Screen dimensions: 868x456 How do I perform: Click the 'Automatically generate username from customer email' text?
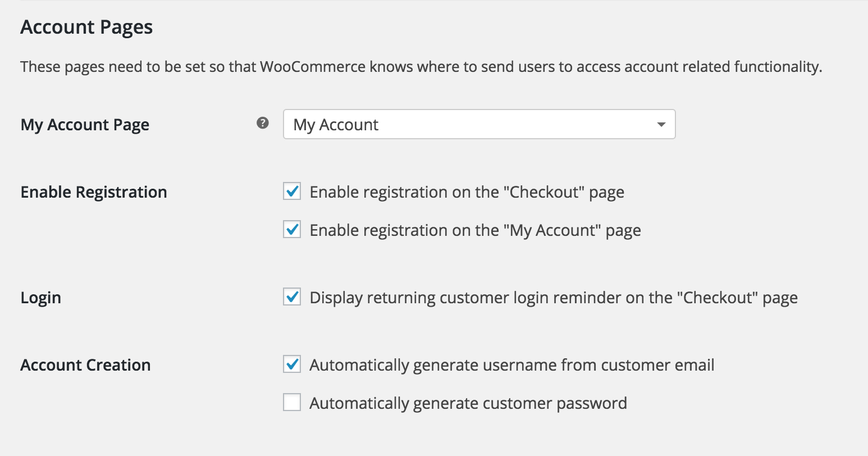click(511, 365)
